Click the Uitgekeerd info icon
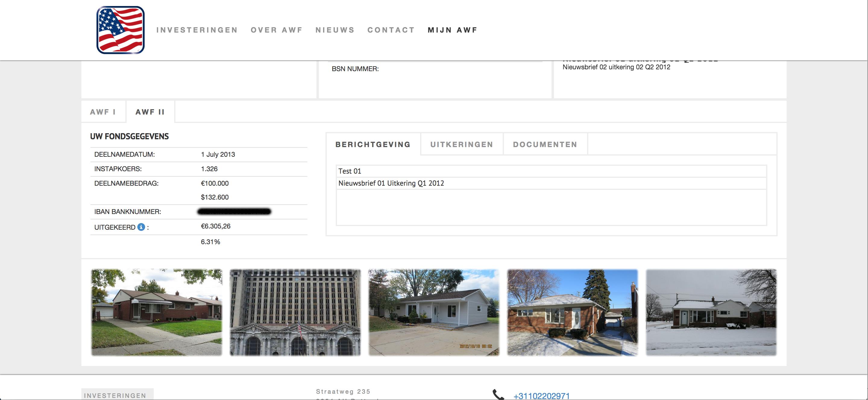The width and height of the screenshot is (868, 400). click(x=141, y=227)
